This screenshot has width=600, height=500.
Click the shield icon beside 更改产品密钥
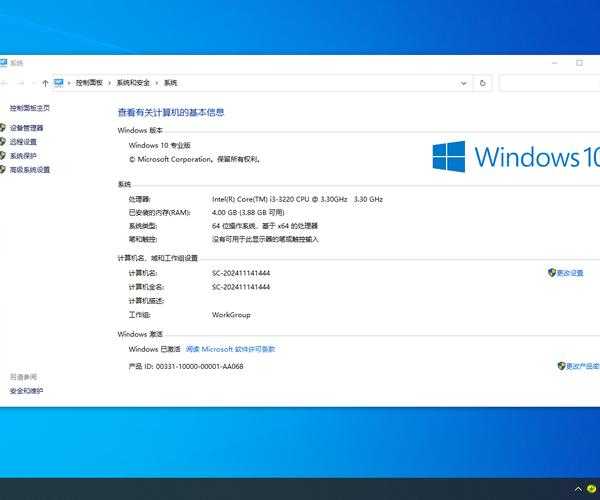[x=561, y=366]
